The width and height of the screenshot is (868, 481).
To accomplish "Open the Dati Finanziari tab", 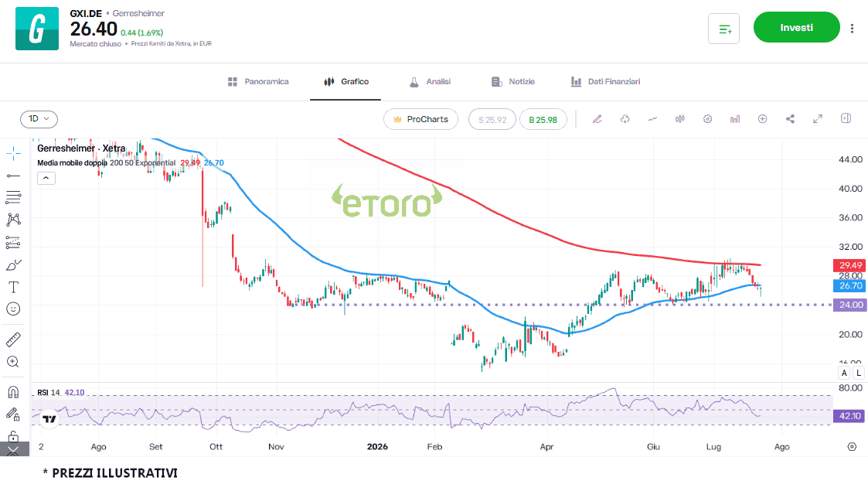I will pyautogui.click(x=606, y=81).
